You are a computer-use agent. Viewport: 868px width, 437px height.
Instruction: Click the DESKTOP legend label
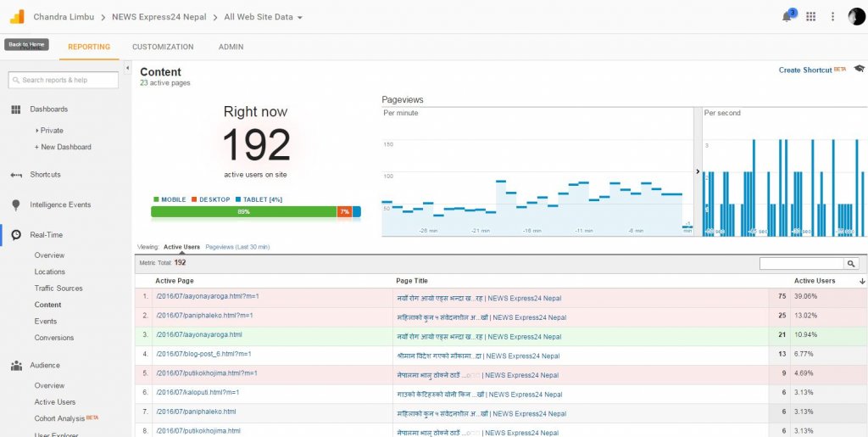214,199
